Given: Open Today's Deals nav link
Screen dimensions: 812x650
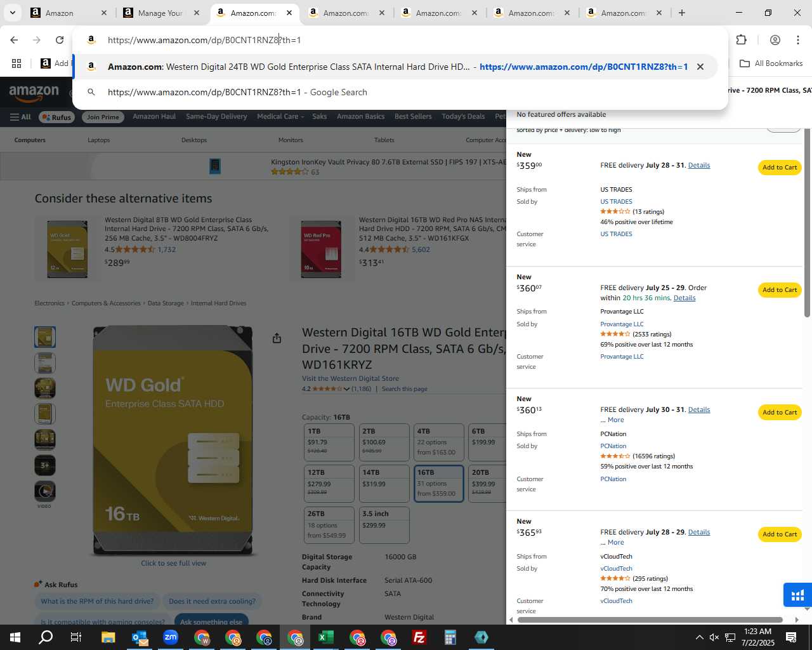Looking at the screenshot, I should [x=463, y=117].
